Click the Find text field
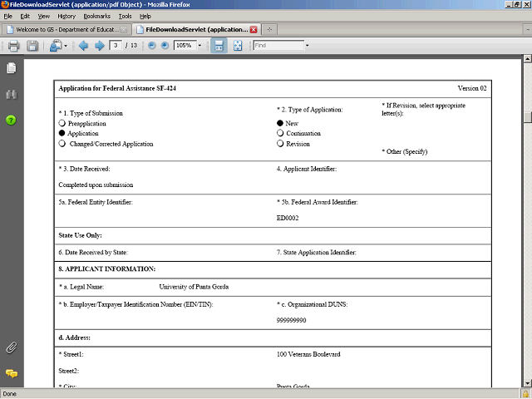The height and width of the screenshot is (399, 532). pyautogui.click(x=278, y=45)
